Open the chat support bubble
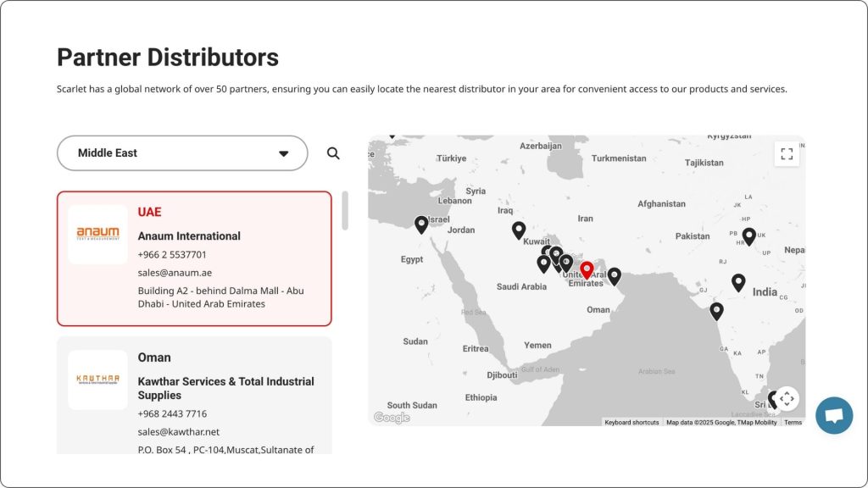Viewport: 868px width, 488px height. click(x=834, y=415)
